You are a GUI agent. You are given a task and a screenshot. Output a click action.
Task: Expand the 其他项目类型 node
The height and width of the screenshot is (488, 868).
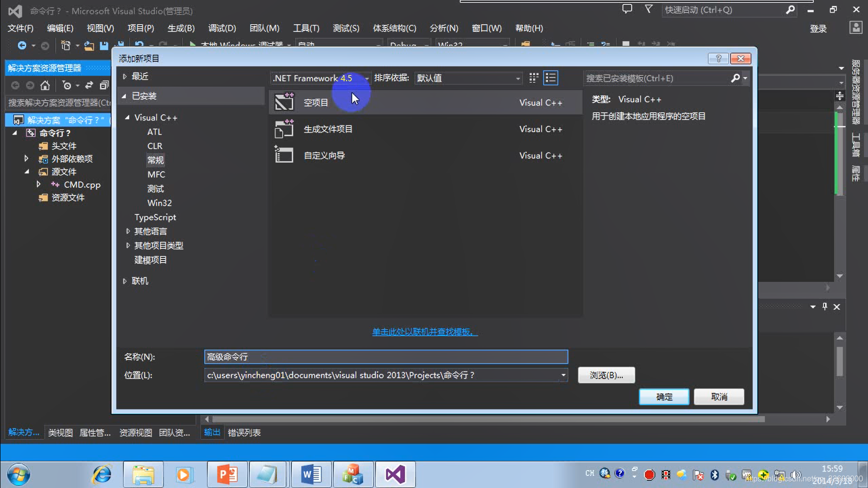click(x=128, y=245)
